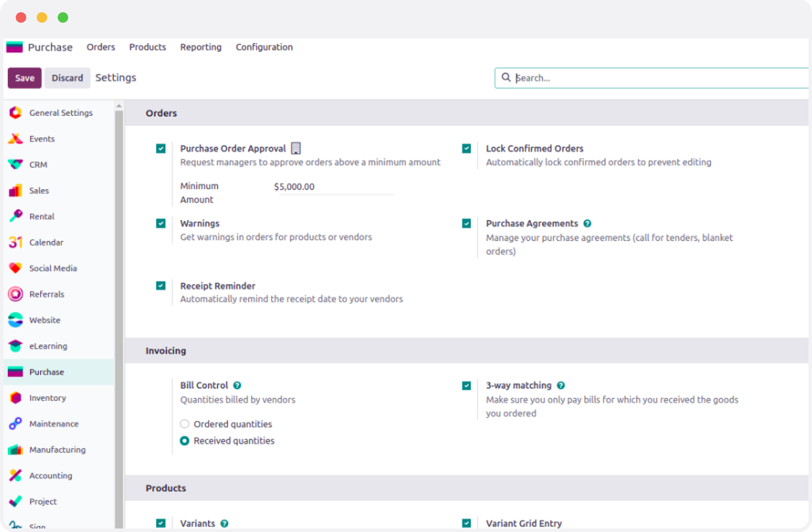Save the settings changes
The image size is (812, 532).
click(24, 78)
